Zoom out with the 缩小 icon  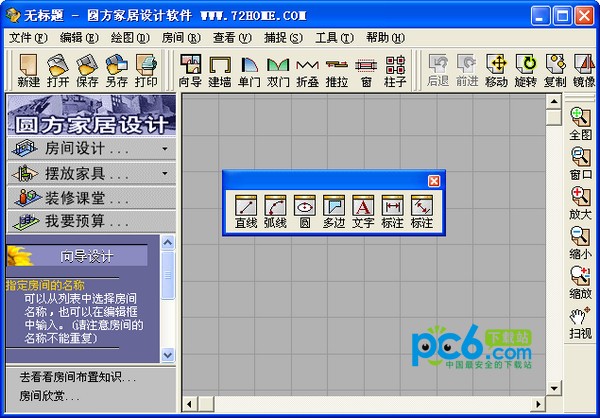click(x=580, y=243)
